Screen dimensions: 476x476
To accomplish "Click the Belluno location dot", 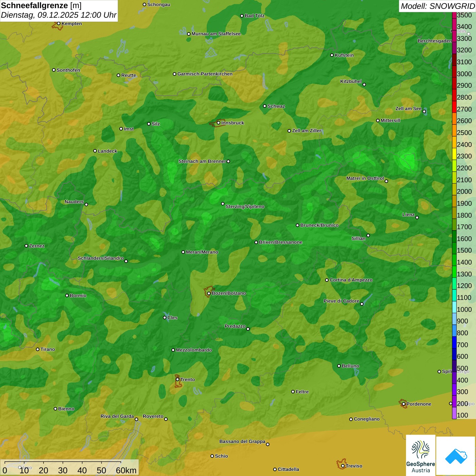I will 339,366.
